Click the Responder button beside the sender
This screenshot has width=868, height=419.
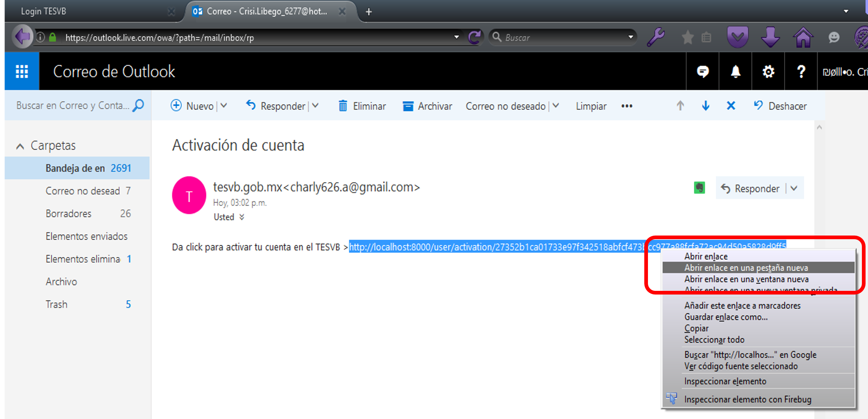(x=750, y=188)
